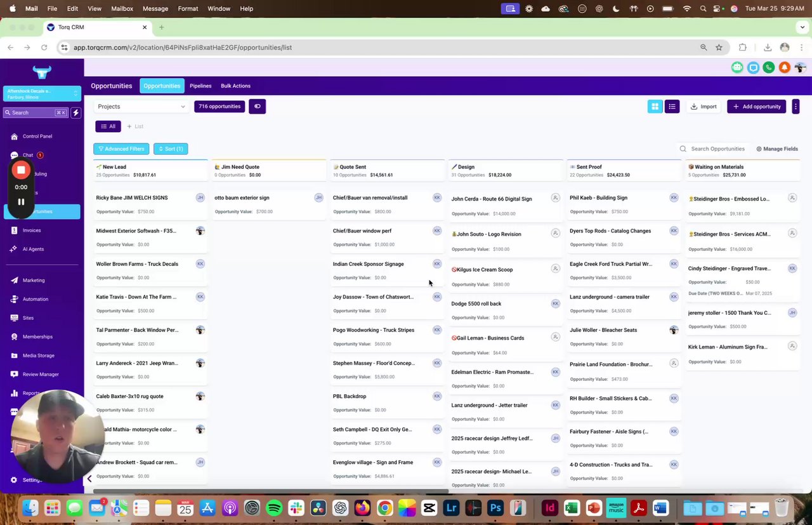The width and height of the screenshot is (812, 525).
Task: Click the sidebar Search field
Action: tap(36, 112)
